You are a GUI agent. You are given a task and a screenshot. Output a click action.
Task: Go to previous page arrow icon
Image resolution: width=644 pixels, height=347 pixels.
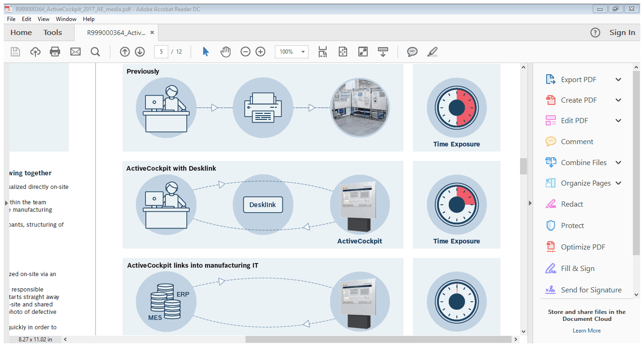click(x=124, y=52)
